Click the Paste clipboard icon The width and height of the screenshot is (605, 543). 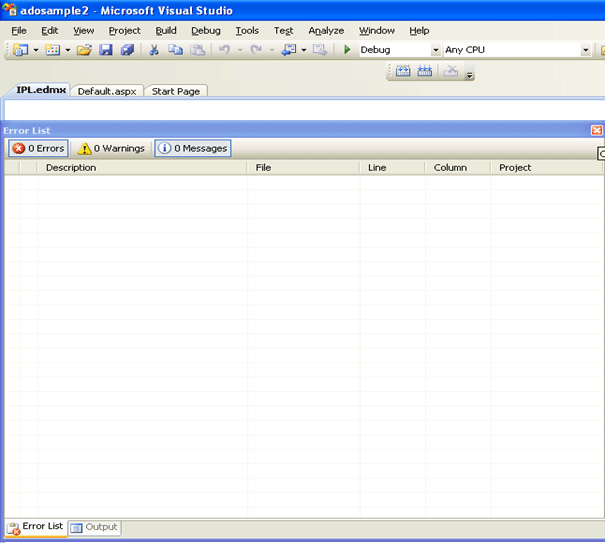pos(198,50)
